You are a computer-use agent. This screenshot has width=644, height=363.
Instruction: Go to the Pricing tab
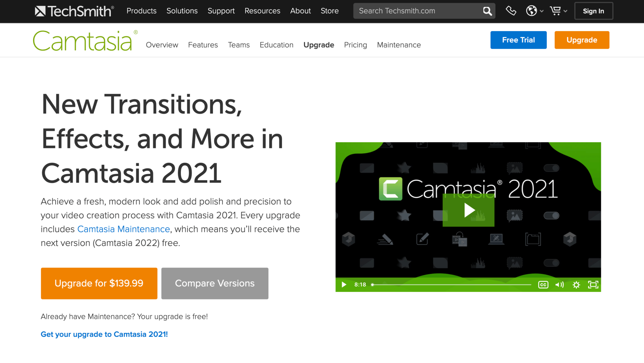tap(355, 45)
